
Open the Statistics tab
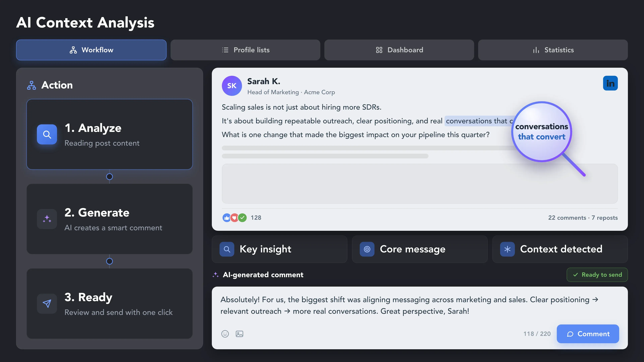[553, 50]
